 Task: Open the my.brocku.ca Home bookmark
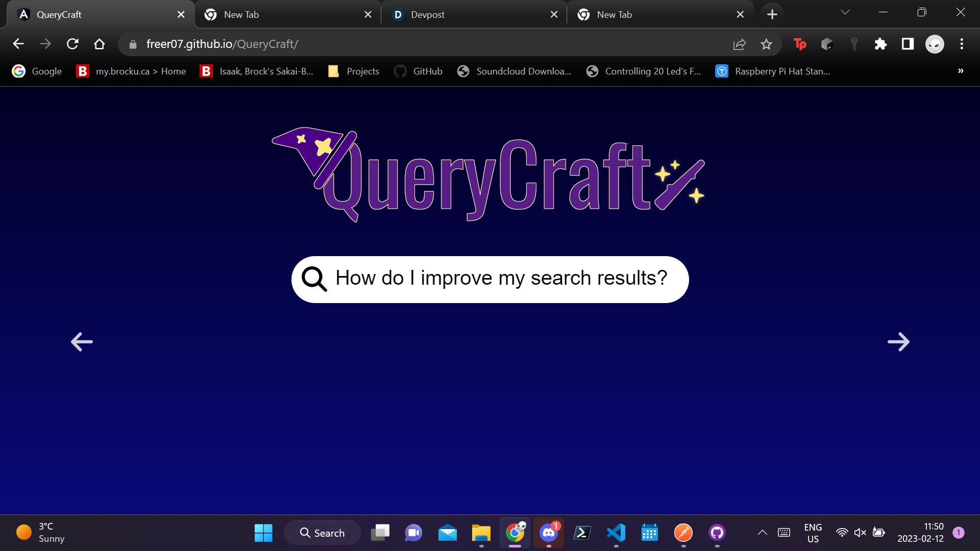point(131,71)
